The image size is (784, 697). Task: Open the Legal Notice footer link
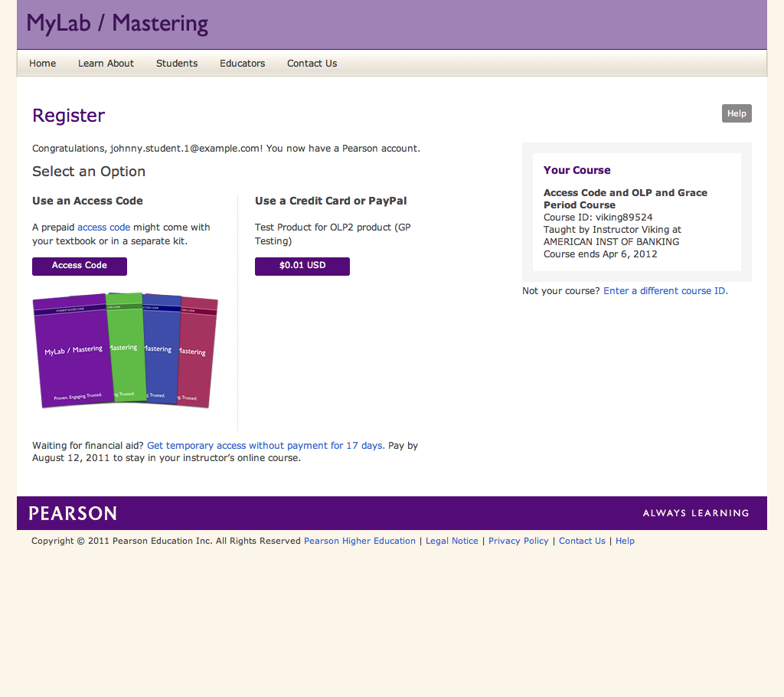[x=452, y=541]
